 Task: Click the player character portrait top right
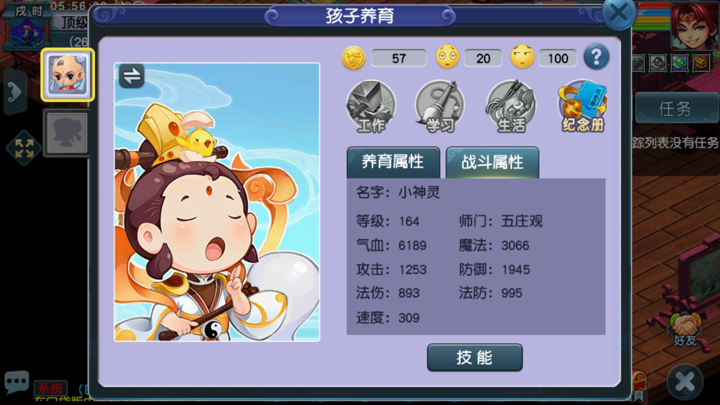point(694,26)
